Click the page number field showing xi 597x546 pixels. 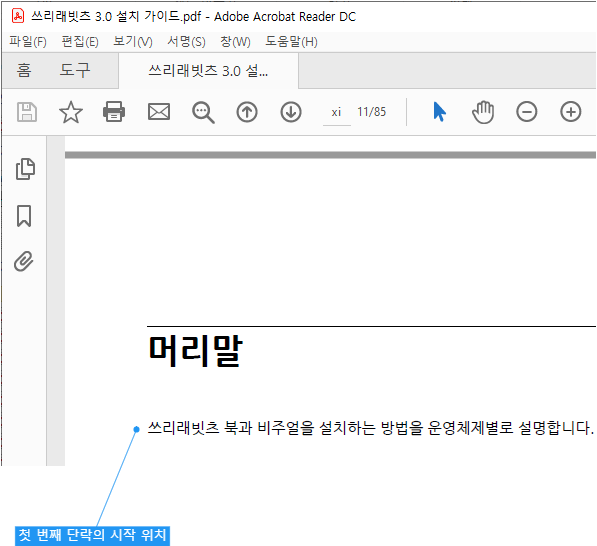click(337, 112)
